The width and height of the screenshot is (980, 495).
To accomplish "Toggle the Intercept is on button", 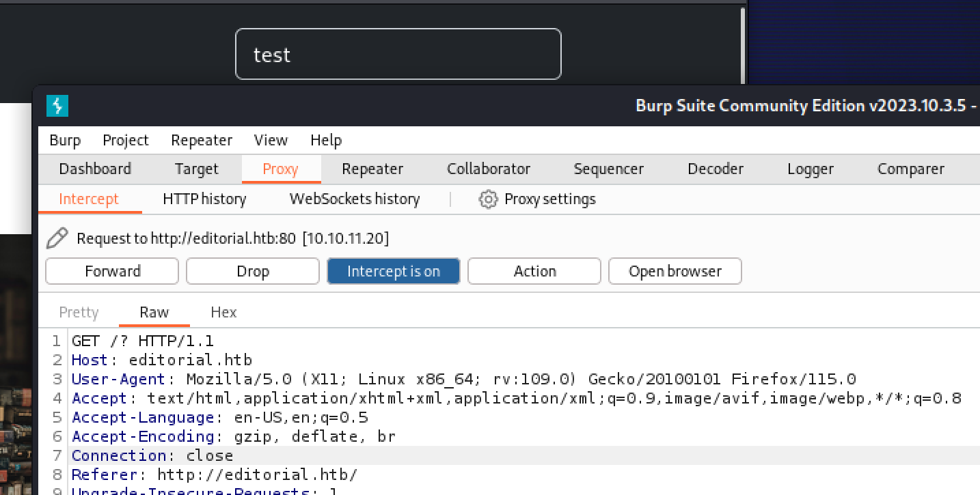I will pos(393,271).
